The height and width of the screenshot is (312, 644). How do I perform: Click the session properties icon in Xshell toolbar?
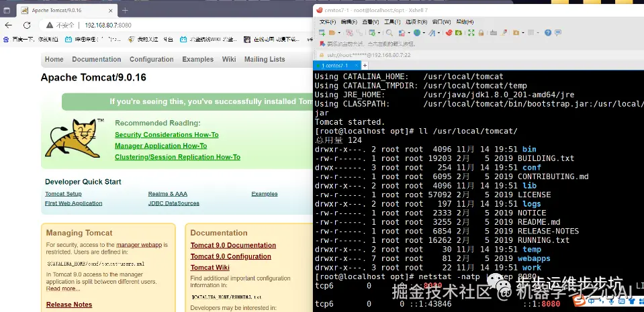pos(372,33)
